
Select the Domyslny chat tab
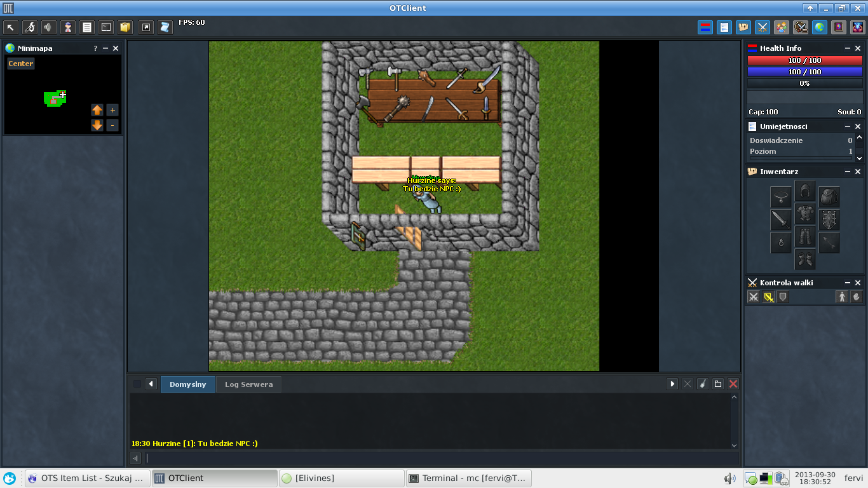pyautogui.click(x=187, y=384)
